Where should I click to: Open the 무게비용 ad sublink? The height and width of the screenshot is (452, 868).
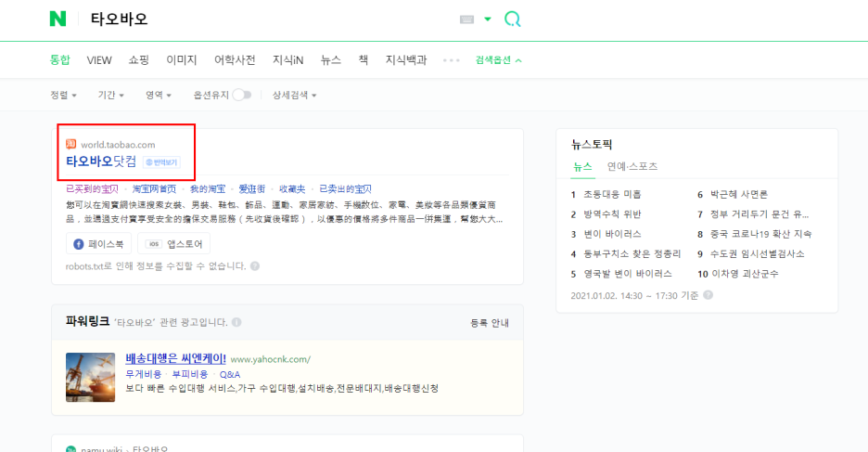(144, 374)
